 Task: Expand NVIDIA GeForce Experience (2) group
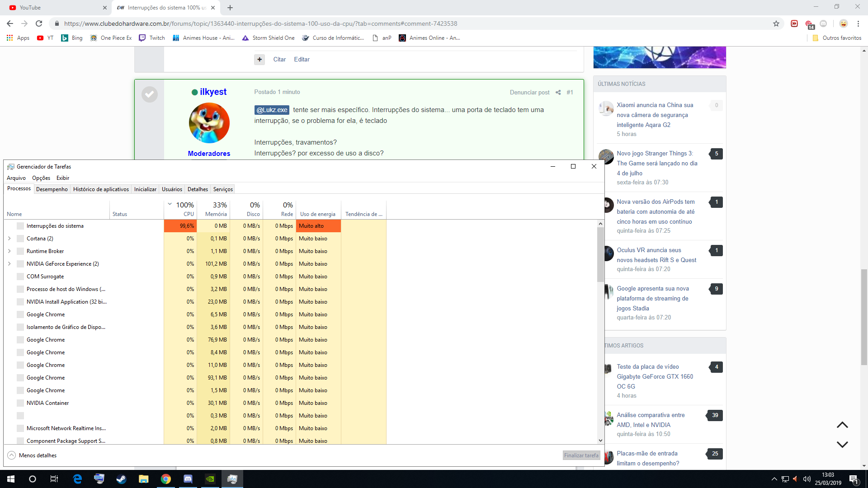coord(9,263)
